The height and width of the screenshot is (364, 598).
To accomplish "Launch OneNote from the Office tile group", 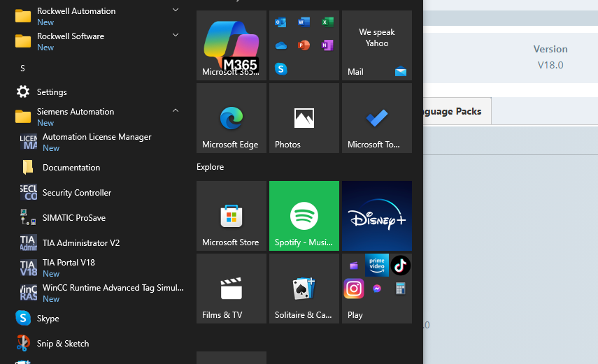I will [327, 45].
